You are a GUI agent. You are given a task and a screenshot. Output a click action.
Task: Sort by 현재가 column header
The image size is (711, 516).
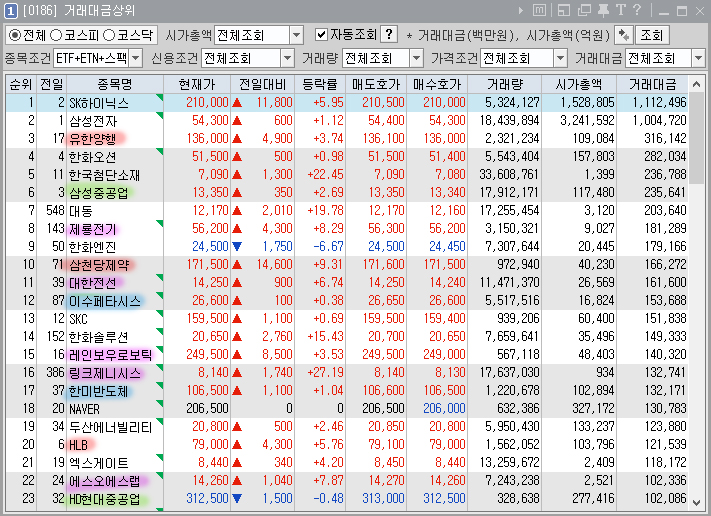(197, 84)
